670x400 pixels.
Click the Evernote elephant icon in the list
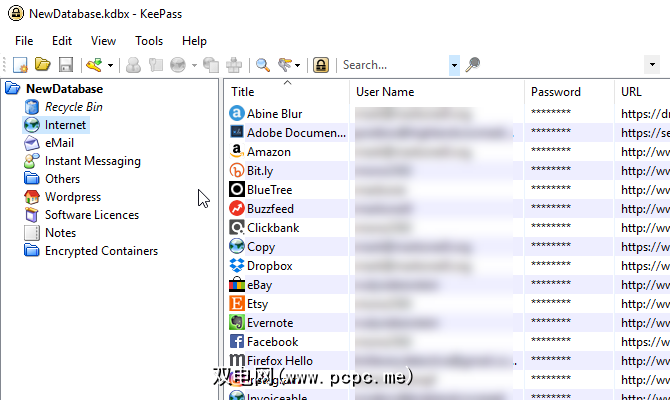pos(237,322)
